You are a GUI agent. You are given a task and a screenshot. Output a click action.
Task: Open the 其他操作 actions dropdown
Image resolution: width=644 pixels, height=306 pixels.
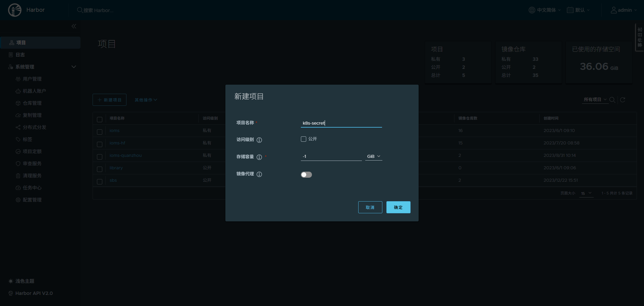146,100
